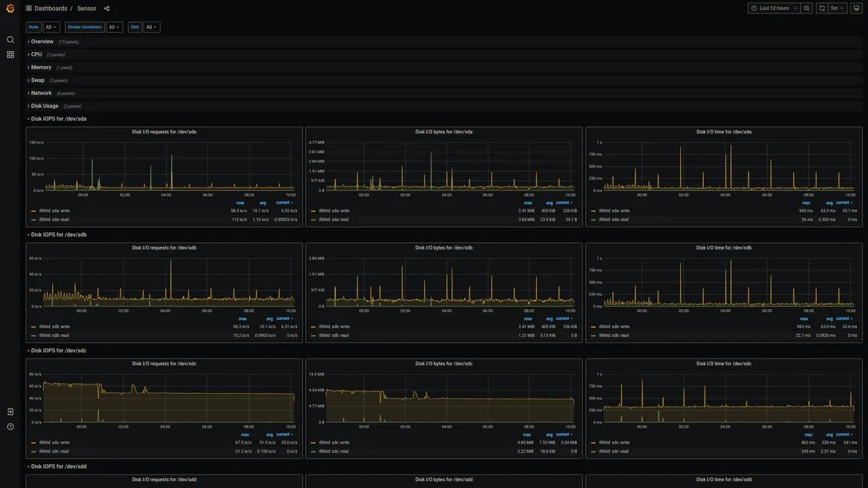Sort by avg in Disk I/O requests /dev/sdb legend

coord(269,319)
